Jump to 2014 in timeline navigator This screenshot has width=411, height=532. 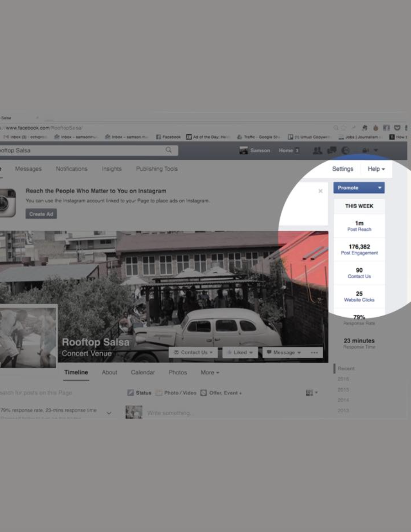(x=343, y=400)
